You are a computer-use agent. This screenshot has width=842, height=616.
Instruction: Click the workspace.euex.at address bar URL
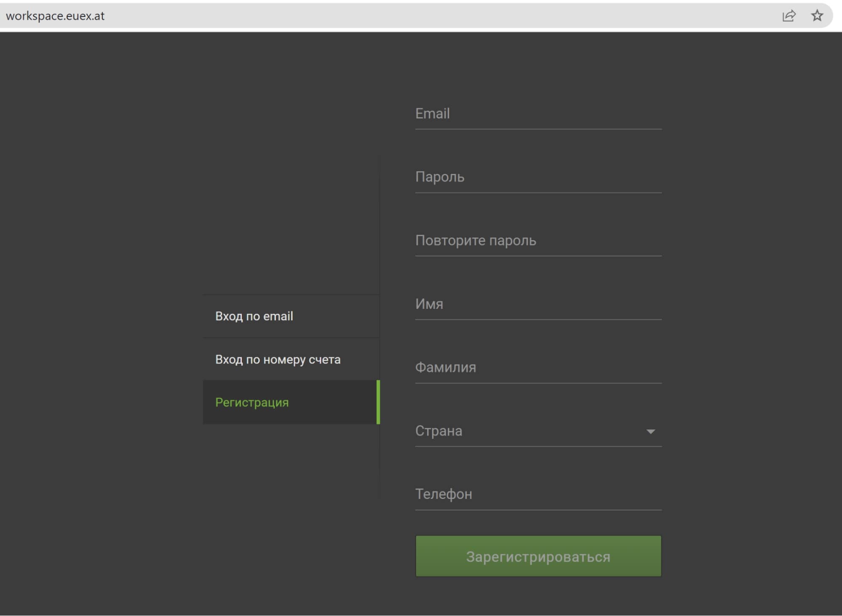click(55, 16)
